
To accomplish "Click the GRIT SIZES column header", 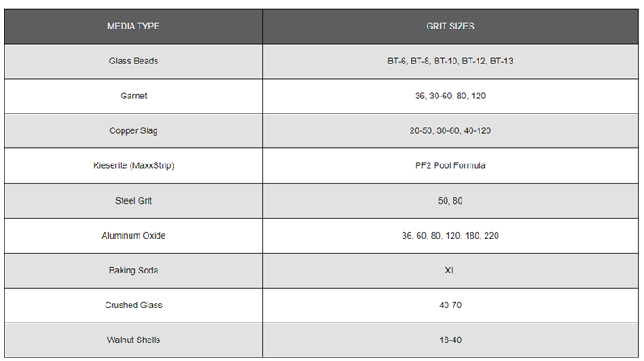I will 450,26.
